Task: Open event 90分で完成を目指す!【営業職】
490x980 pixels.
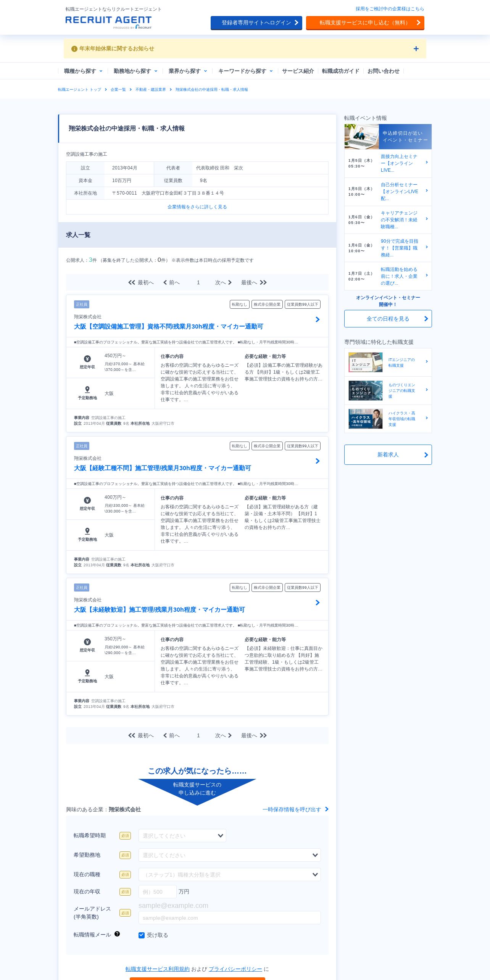Action: click(x=388, y=248)
